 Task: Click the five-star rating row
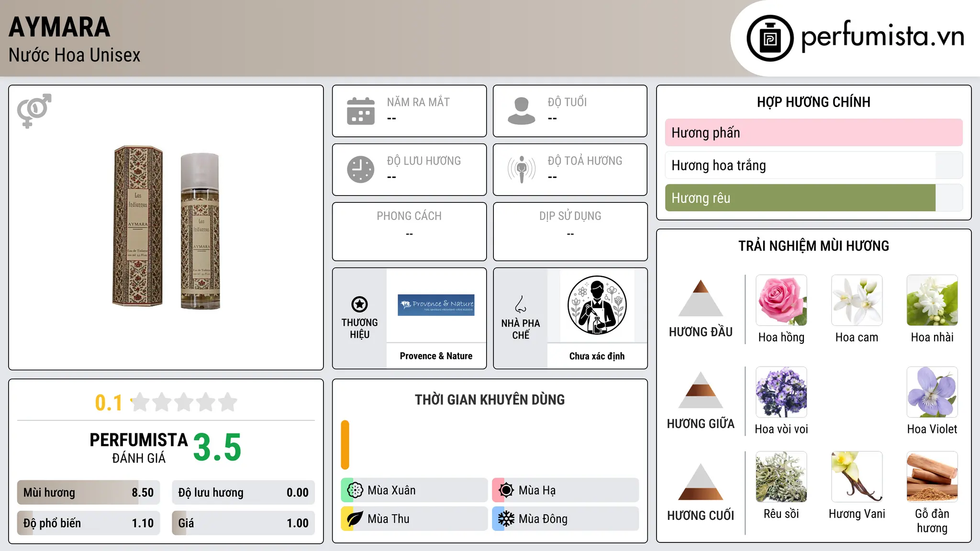click(184, 402)
